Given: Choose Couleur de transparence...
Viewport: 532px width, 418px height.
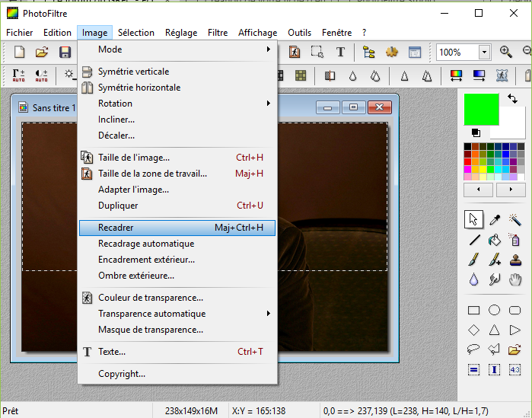Looking at the screenshot, I should (x=178, y=298).
